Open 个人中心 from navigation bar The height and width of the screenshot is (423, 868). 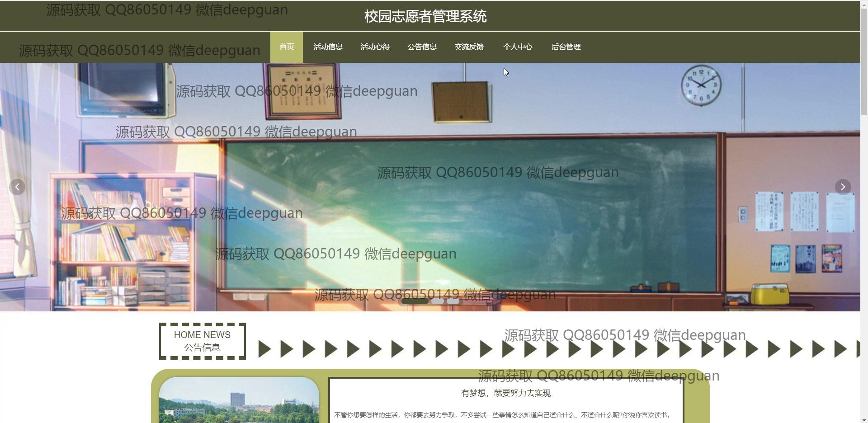coord(518,47)
